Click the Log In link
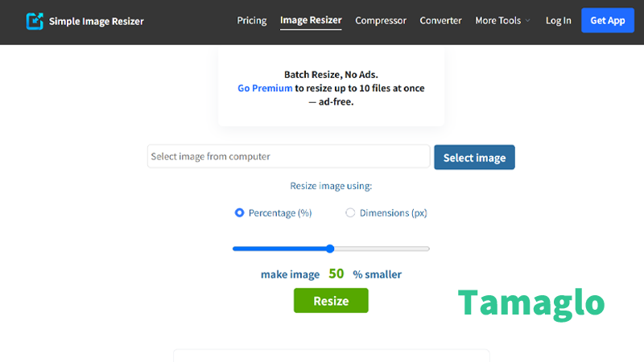Image resolution: width=644 pixels, height=362 pixels. (558, 21)
